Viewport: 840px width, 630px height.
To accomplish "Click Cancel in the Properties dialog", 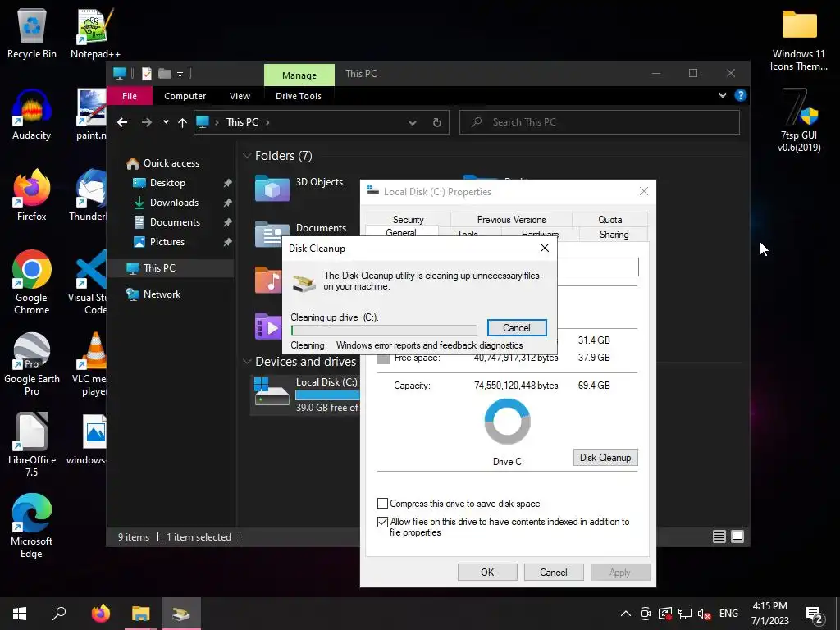I will coord(554,572).
